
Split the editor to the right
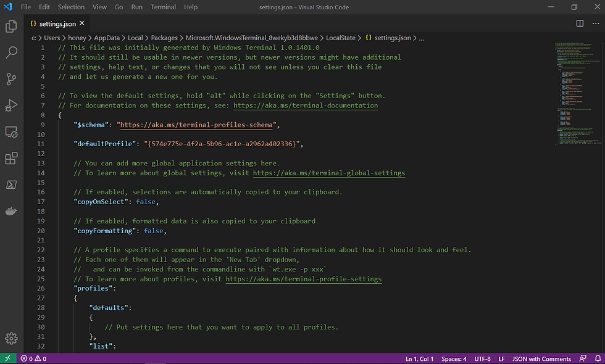click(x=580, y=23)
